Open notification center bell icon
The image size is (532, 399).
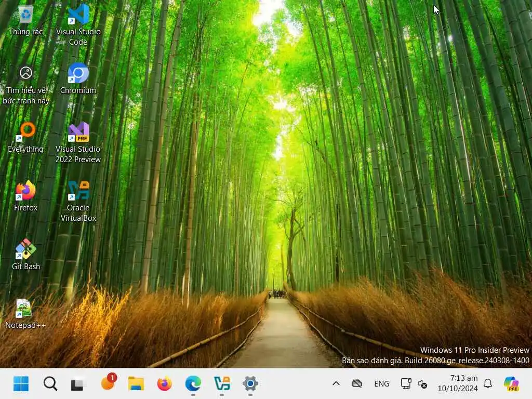click(x=488, y=384)
